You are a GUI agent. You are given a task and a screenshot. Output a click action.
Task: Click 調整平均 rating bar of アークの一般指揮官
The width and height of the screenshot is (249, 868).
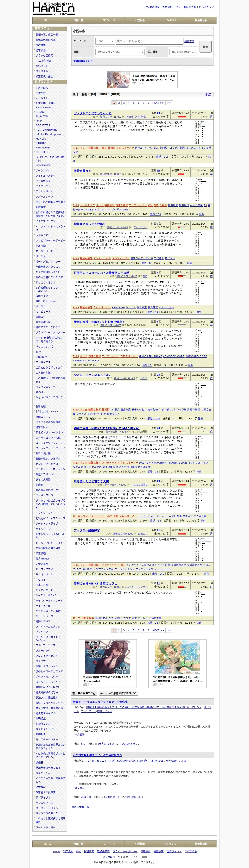tap(182, 534)
